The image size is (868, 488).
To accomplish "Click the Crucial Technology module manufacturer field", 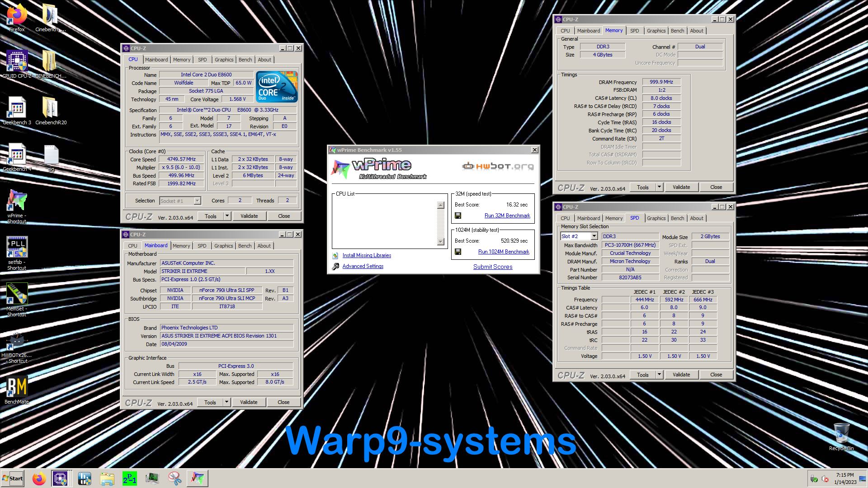I will pyautogui.click(x=630, y=253).
